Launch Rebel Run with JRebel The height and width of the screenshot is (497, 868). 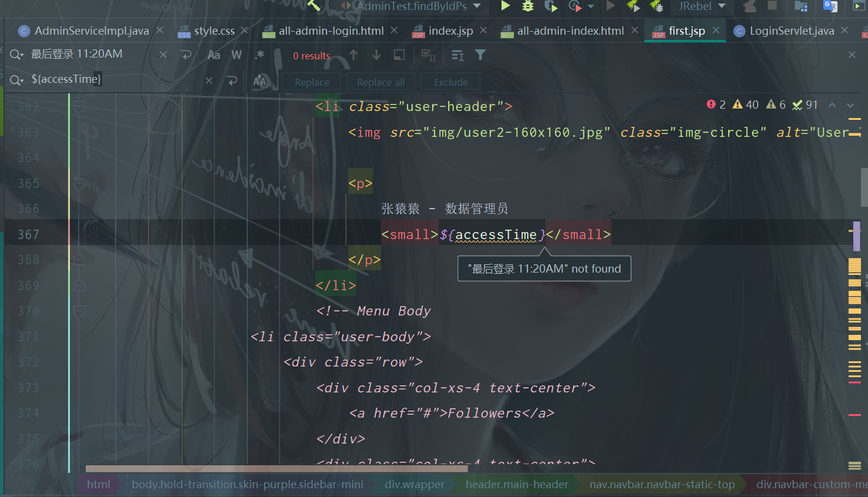[x=633, y=6]
